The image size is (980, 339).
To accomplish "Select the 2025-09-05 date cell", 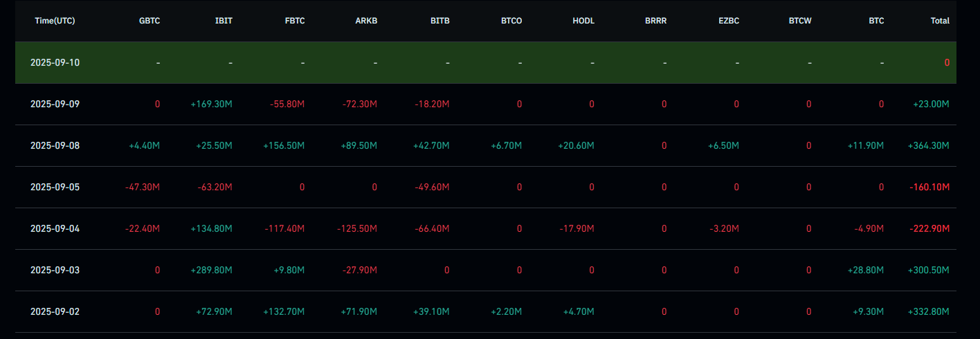I will [55, 187].
